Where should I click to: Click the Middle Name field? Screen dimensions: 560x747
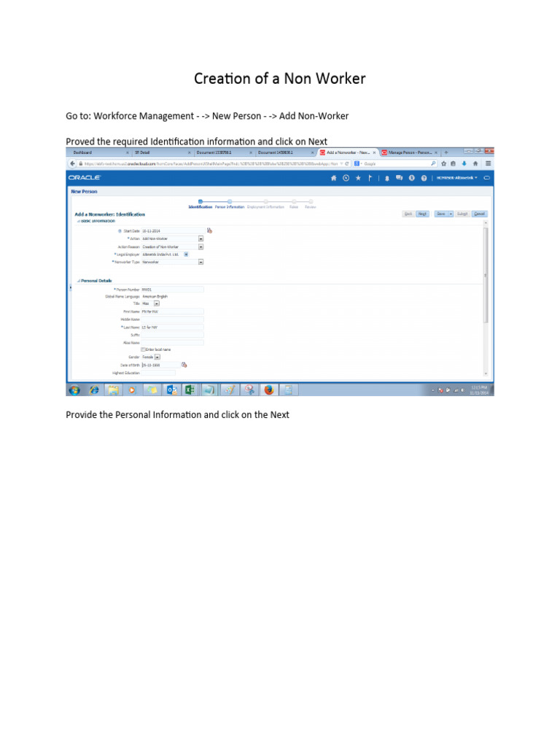point(172,320)
